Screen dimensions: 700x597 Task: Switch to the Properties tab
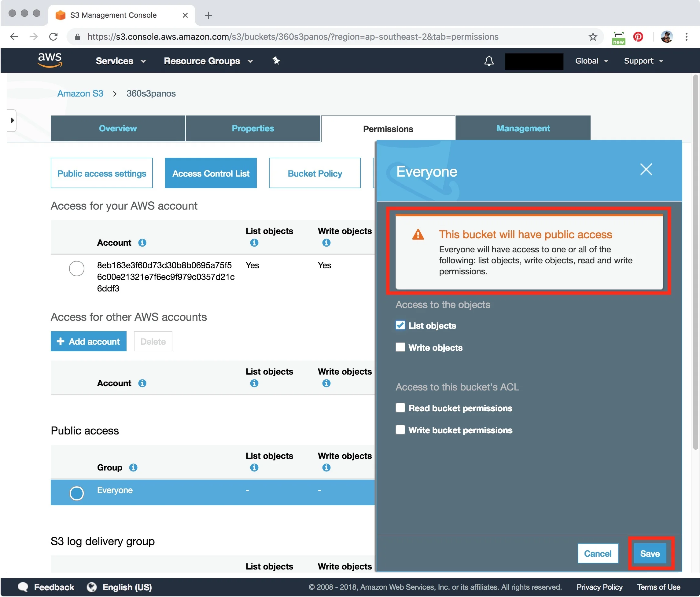coord(253,128)
